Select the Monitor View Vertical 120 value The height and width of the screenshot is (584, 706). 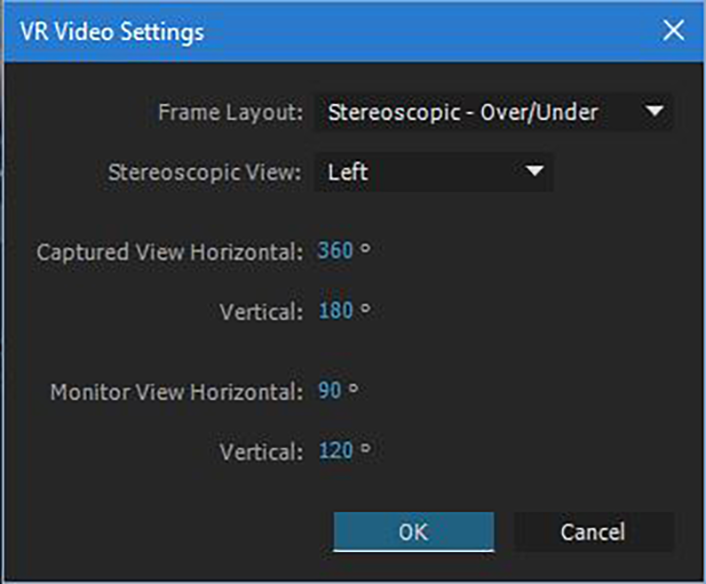[x=335, y=451]
